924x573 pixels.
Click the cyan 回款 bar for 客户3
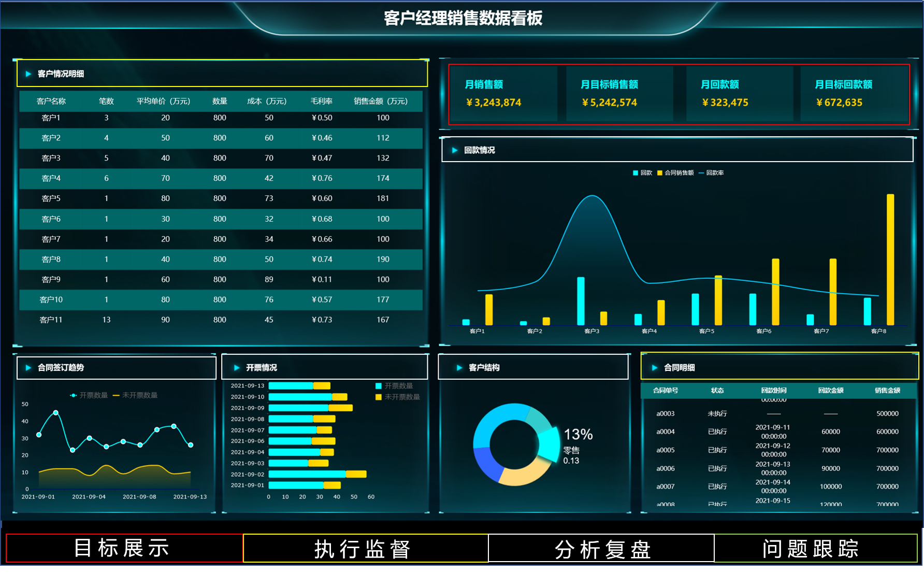click(x=581, y=301)
